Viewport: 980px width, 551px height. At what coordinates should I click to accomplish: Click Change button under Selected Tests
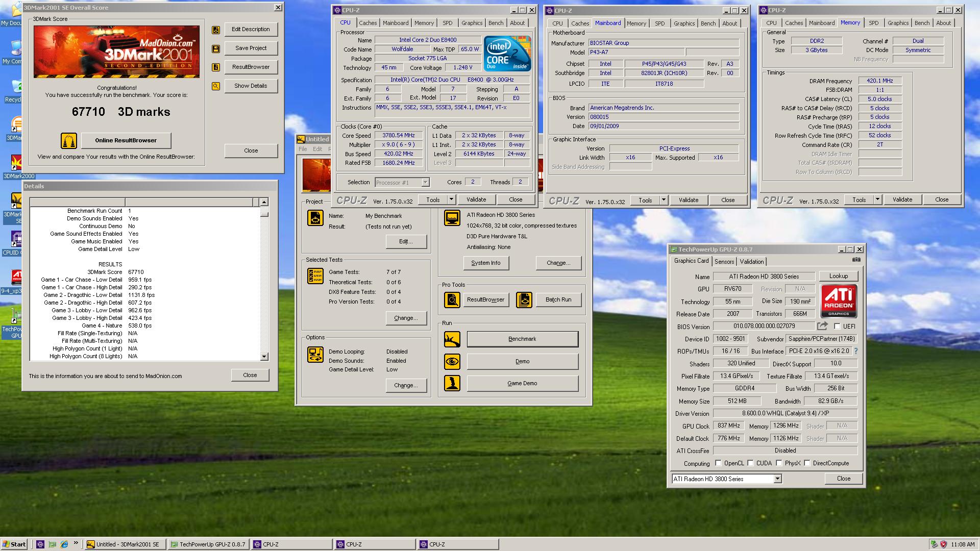tap(406, 318)
